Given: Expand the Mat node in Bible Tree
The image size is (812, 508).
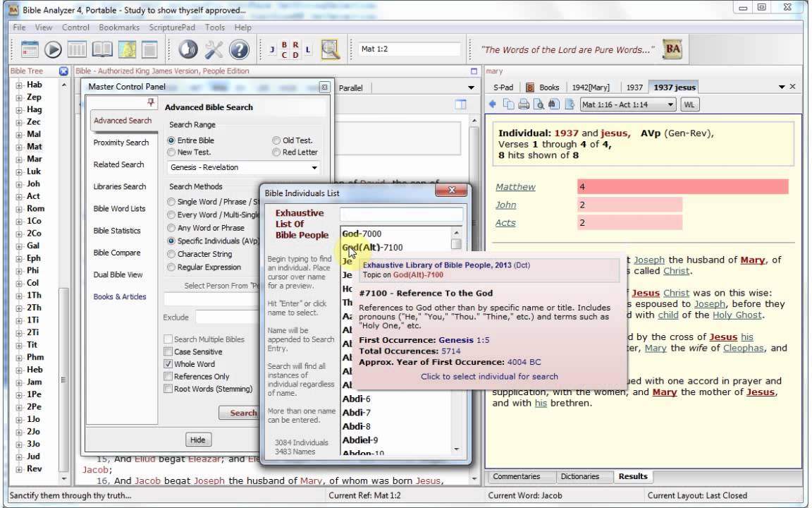Looking at the screenshot, I should coord(18,147).
